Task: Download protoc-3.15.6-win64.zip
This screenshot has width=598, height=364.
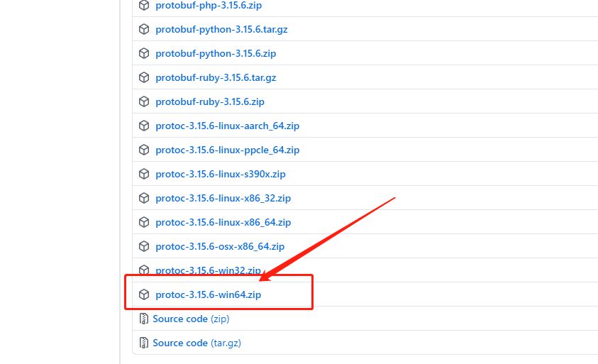Action: tap(208, 295)
